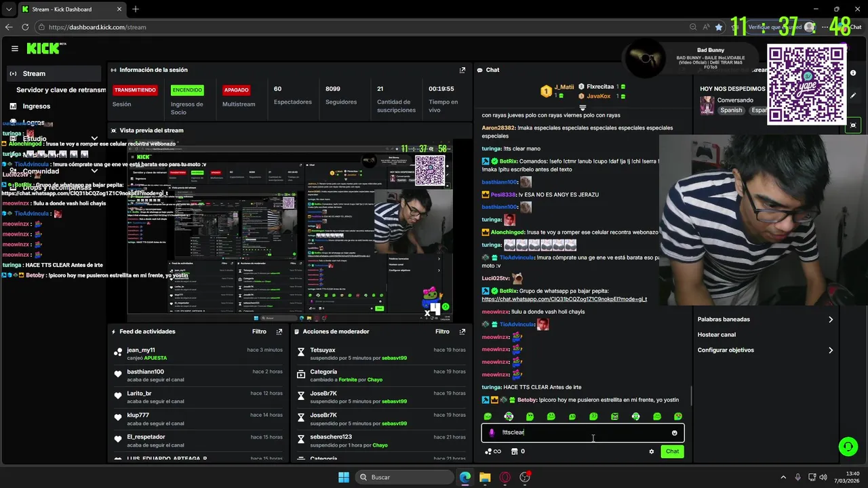Open Microsoft Edge from the taskbar
868x488 pixels.
(x=465, y=477)
